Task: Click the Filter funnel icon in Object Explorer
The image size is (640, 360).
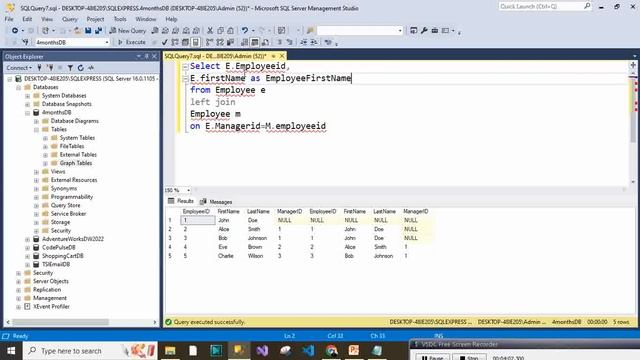Action: click(70, 68)
